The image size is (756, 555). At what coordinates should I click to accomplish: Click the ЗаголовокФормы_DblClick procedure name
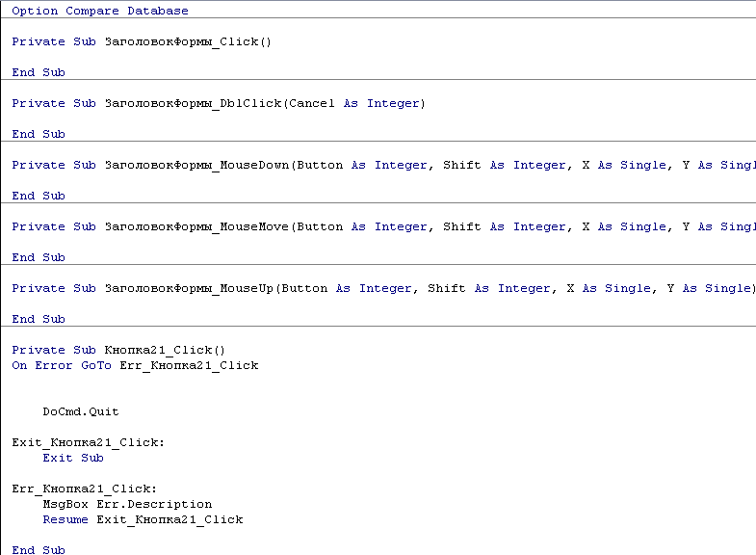tap(192, 104)
